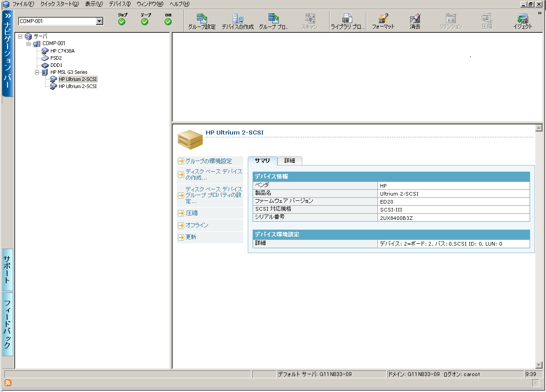Viewport: 546px width, 392px height.
Task: Click the リテンション toolbar icon
Action: (x=451, y=21)
